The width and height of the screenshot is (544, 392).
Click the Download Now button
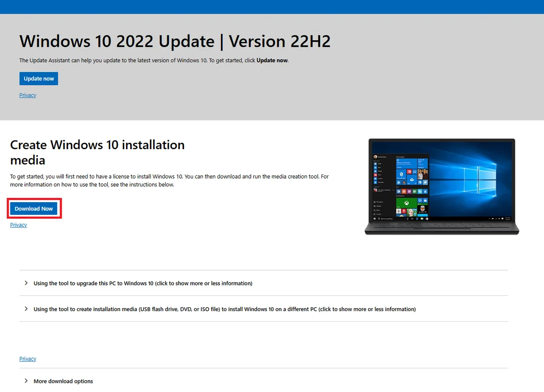34,208
